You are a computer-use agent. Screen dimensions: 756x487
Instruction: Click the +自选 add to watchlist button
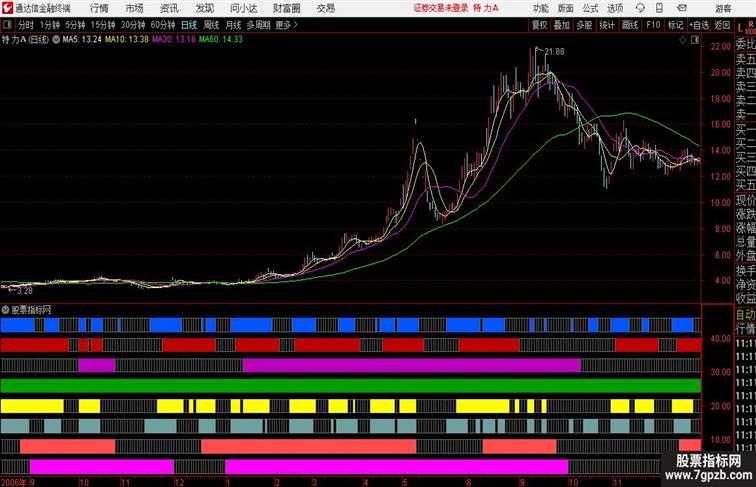pos(699,25)
